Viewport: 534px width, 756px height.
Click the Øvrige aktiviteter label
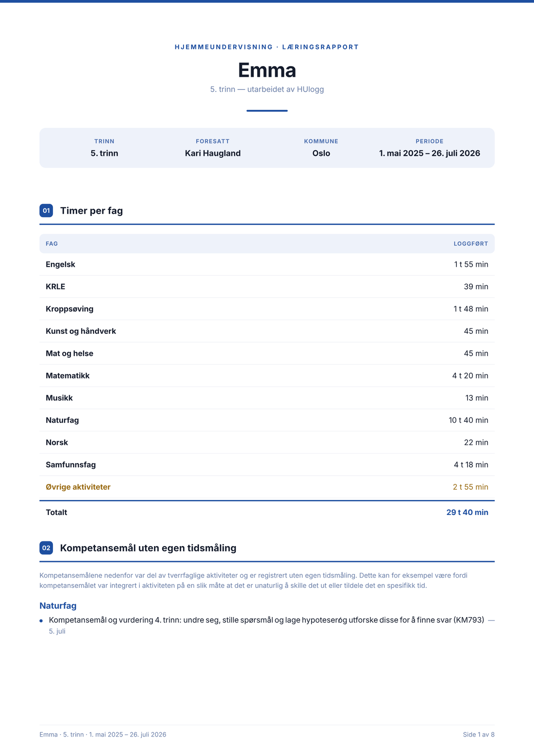pos(78,487)
